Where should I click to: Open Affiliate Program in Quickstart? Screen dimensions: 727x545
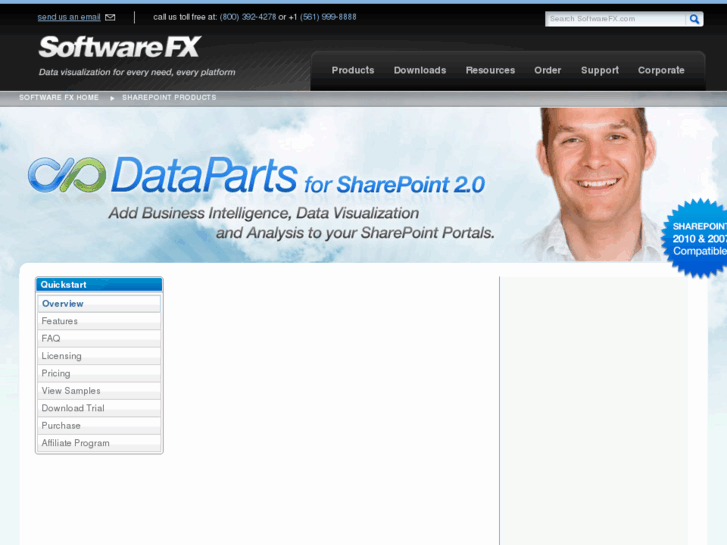click(x=99, y=443)
